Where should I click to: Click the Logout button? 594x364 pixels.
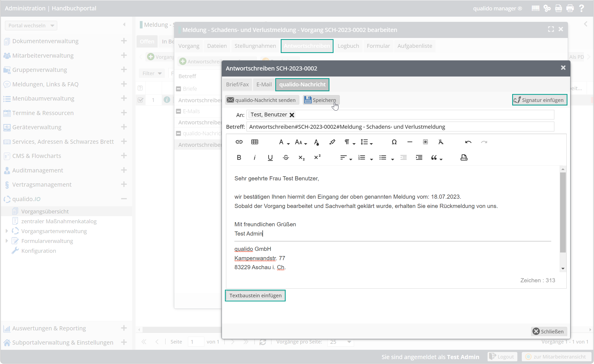click(x=502, y=357)
